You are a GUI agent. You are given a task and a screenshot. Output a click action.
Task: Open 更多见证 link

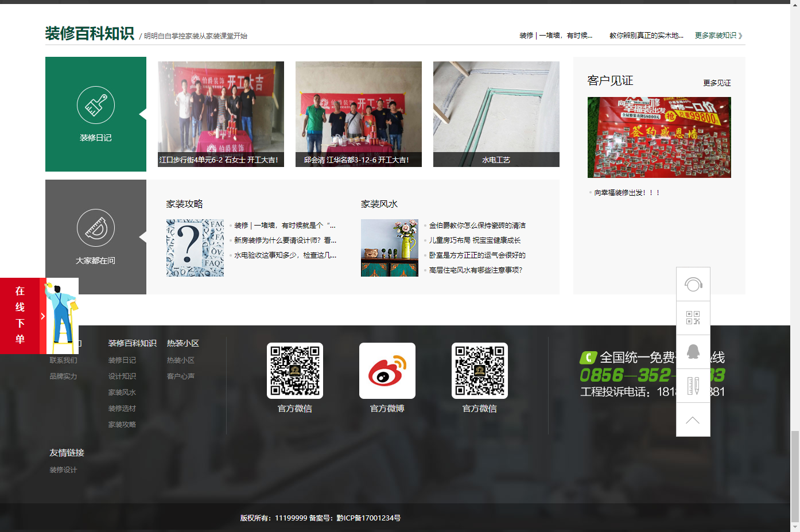[x=717, y=83]
